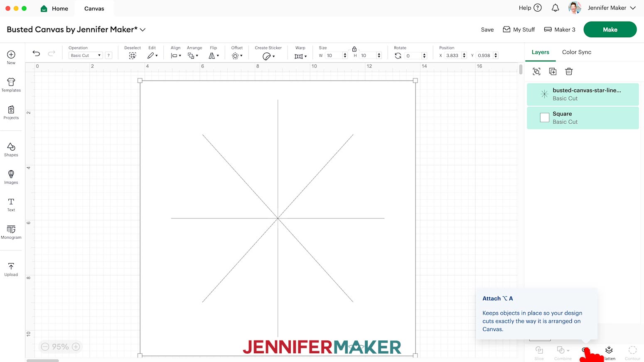The width and height of the screenshot is (644, 362).
Task: Switch to the Layers tab
Action: [541, 52]
